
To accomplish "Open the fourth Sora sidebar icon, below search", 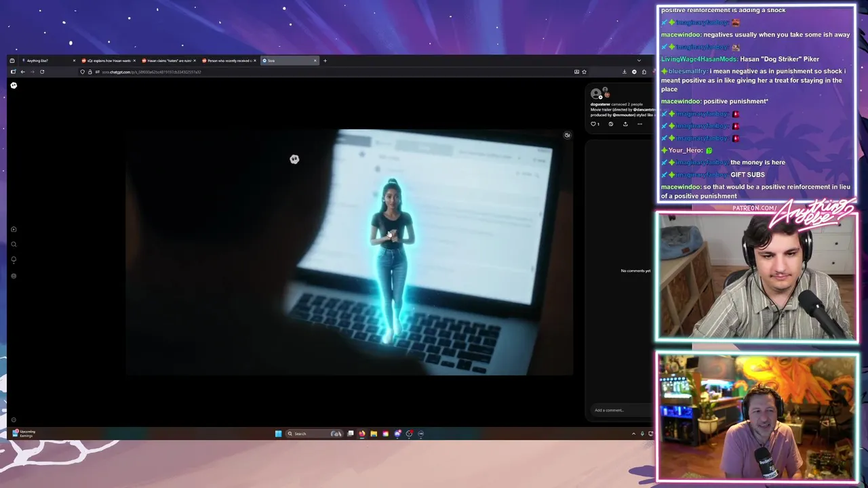I will [x=14, y=276].
